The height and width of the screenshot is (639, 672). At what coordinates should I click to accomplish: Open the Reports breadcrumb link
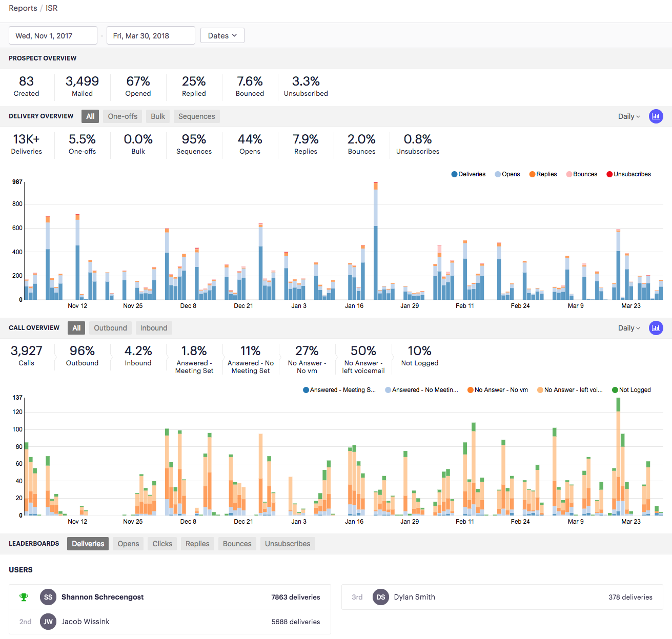pos(23,8)
